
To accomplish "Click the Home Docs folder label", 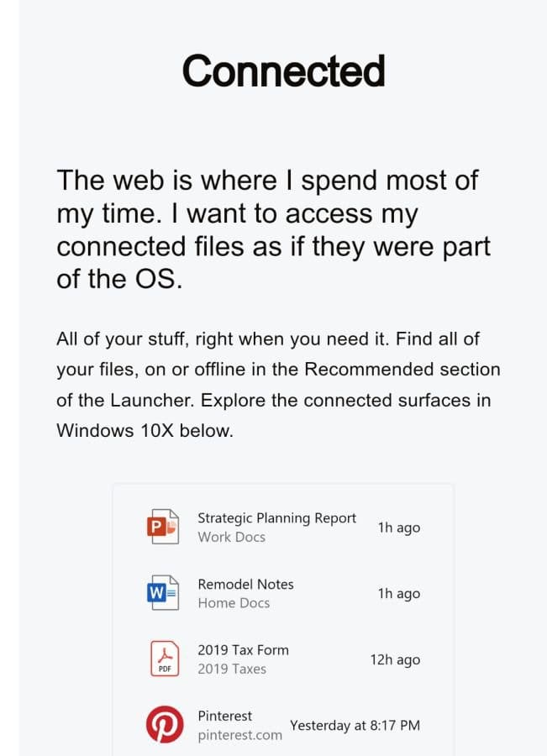I will (x=234, y=603).
